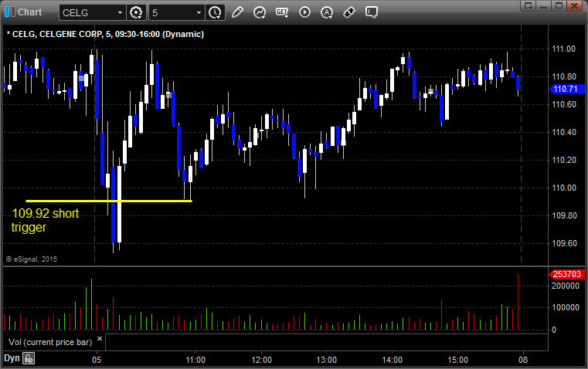Click the 111.00 price axis label
This screenshot has width=588, height=369.
tap(563, 49)
